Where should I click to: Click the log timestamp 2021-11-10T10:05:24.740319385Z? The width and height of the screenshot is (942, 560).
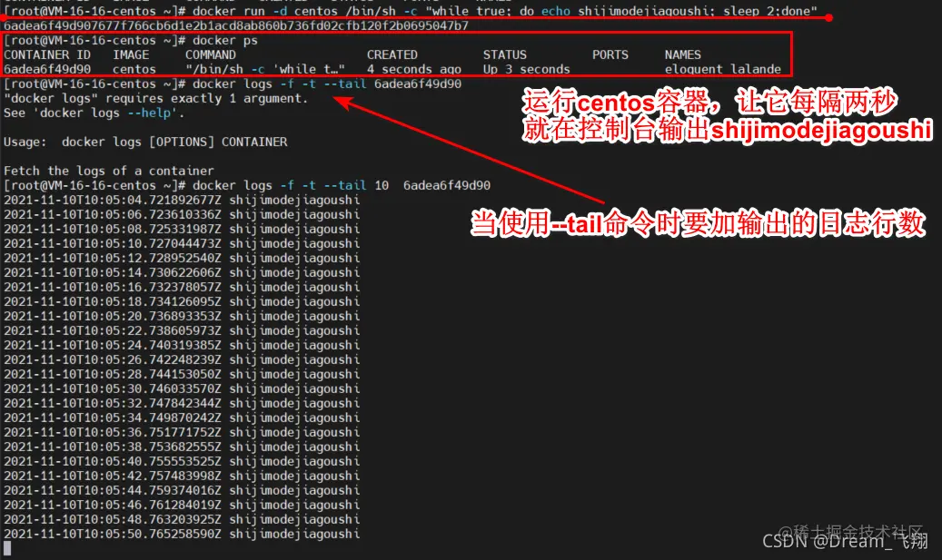click(113, 345)
